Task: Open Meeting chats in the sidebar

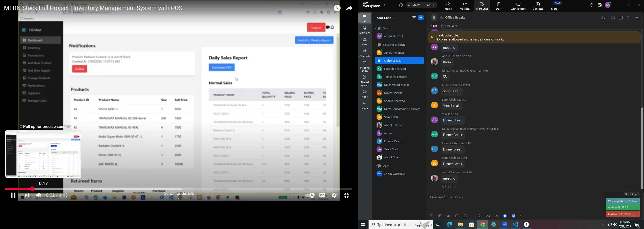Action: (x=365, y=66)
